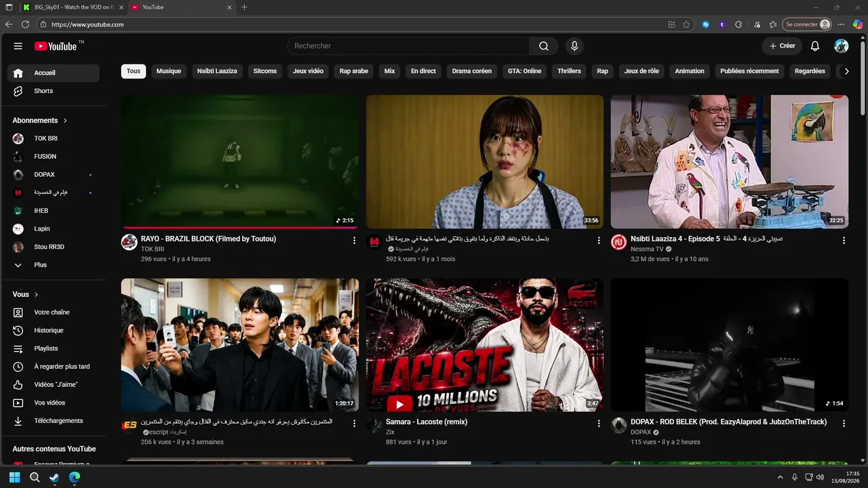Open YouTube notifications bell
Screen dimensions: 868x488
(815, 46)
